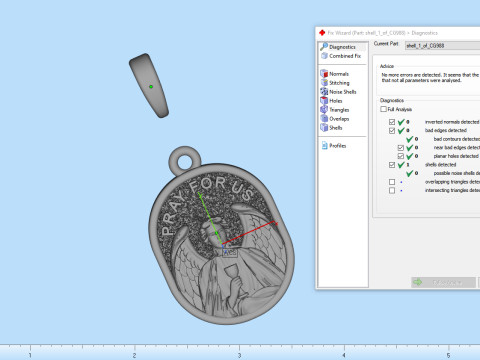This screenshot has width=480, height=360.
Task: Click the Follow advice button
Action: pyautogui.click(x=443, y=282)
